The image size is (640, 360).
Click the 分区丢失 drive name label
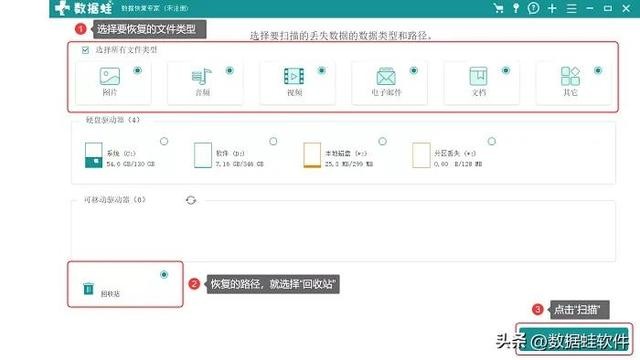point(455,153)
